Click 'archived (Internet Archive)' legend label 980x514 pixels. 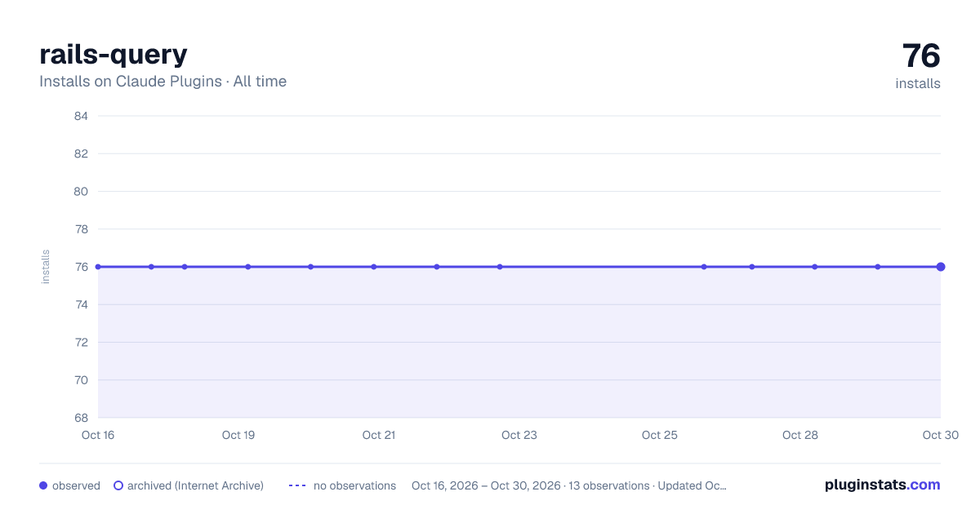[x=195, y=485]
